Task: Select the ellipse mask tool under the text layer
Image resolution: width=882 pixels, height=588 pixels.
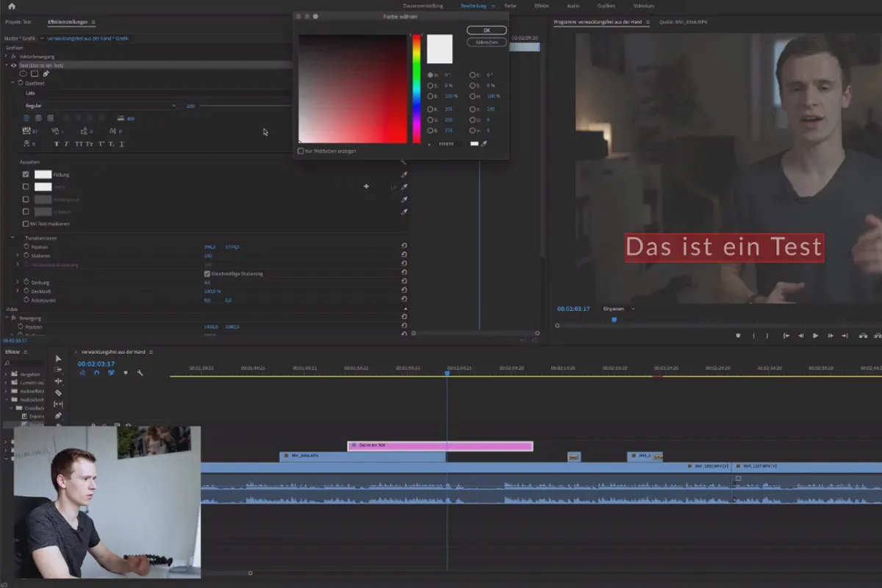Action: pyautogui.click(x=24, y=73)
